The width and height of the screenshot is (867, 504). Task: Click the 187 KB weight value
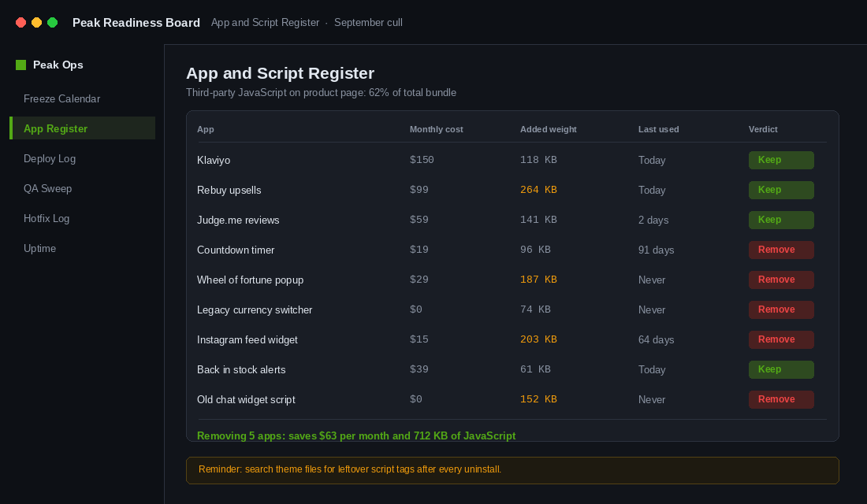point(538,280)
